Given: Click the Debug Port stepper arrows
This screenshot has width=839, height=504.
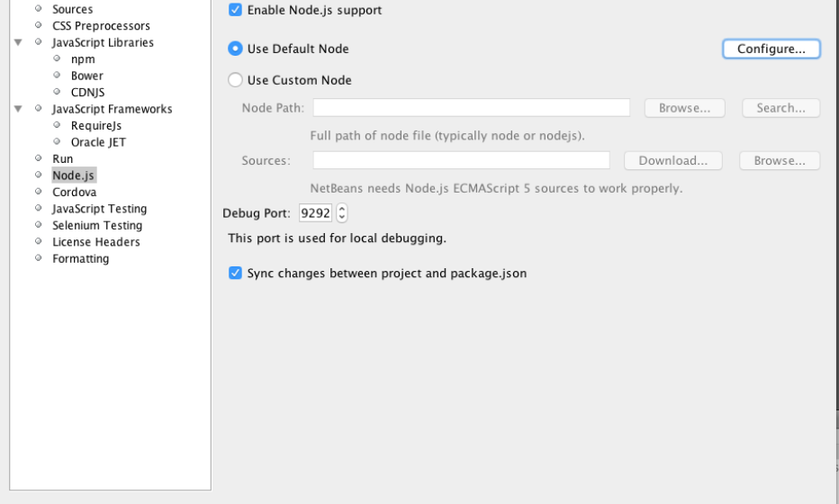Looking at the screenshot, I should tap(341, 213).
